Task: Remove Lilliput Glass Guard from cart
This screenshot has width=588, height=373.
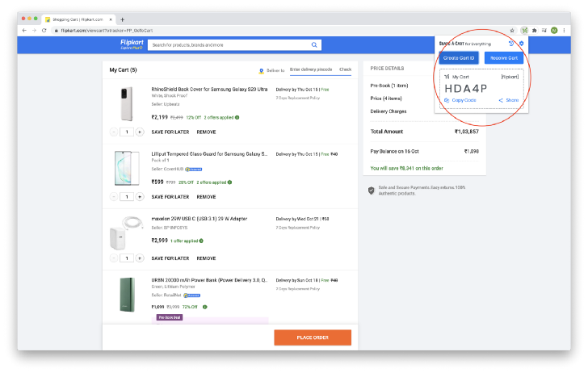Action: (206, 197)
